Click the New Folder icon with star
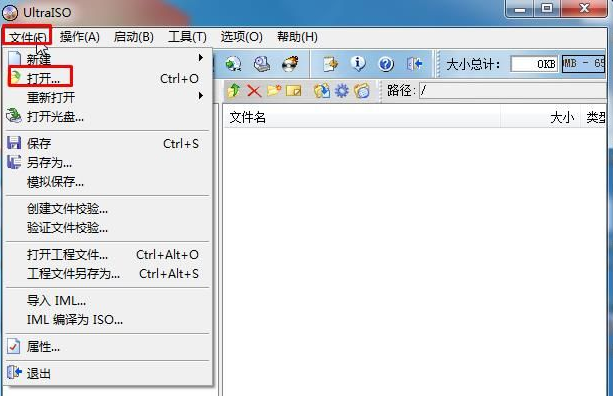 (274, 91)
